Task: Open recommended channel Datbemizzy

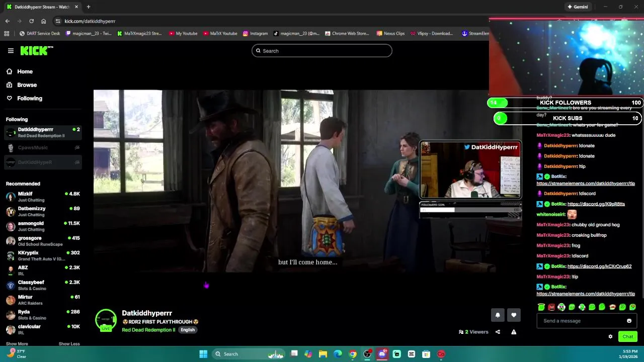Action: click(x=43, y=211)
